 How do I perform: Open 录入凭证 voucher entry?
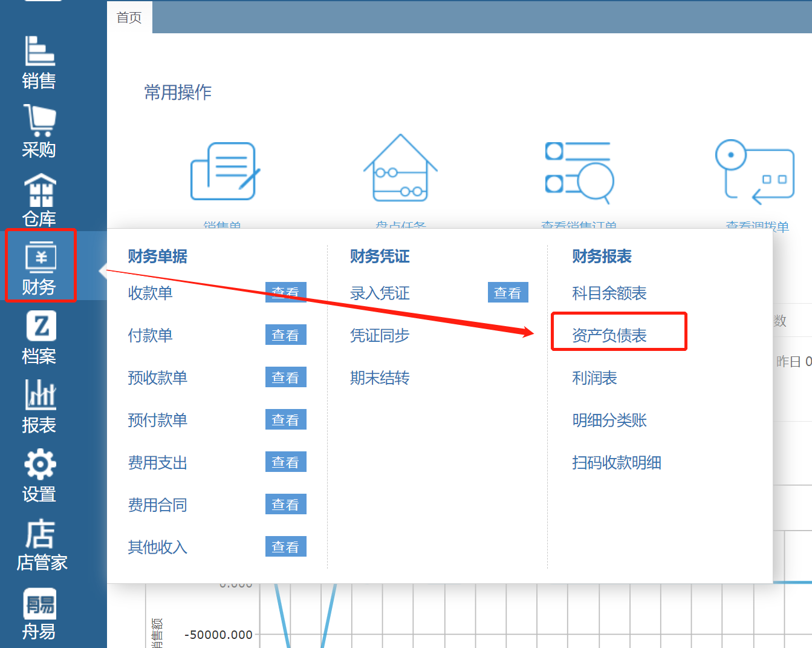380,293
